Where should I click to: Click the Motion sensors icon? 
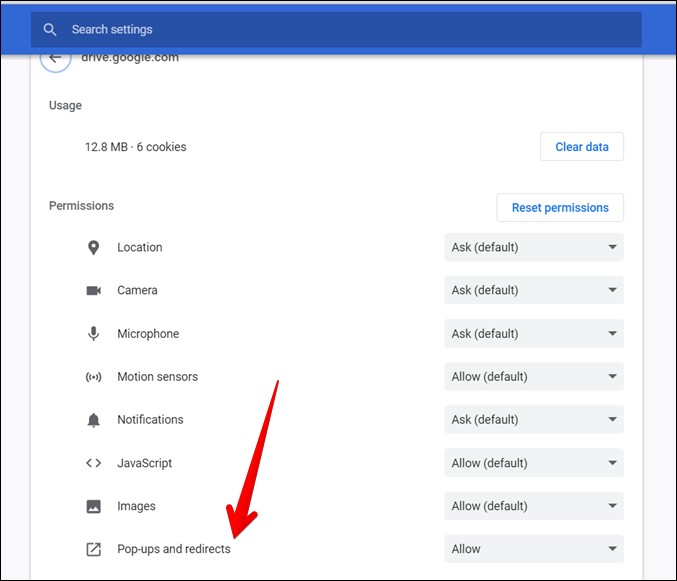tap(93, 377)
